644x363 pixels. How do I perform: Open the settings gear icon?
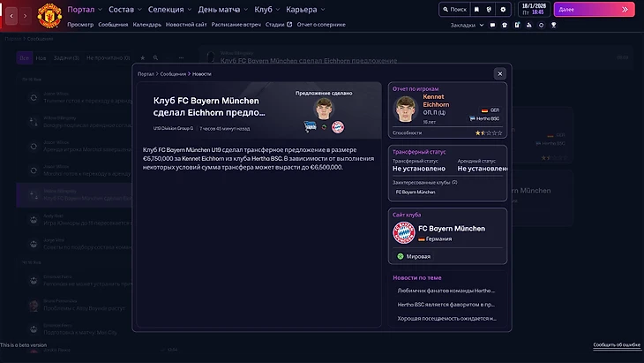click(x=503, y=10)
